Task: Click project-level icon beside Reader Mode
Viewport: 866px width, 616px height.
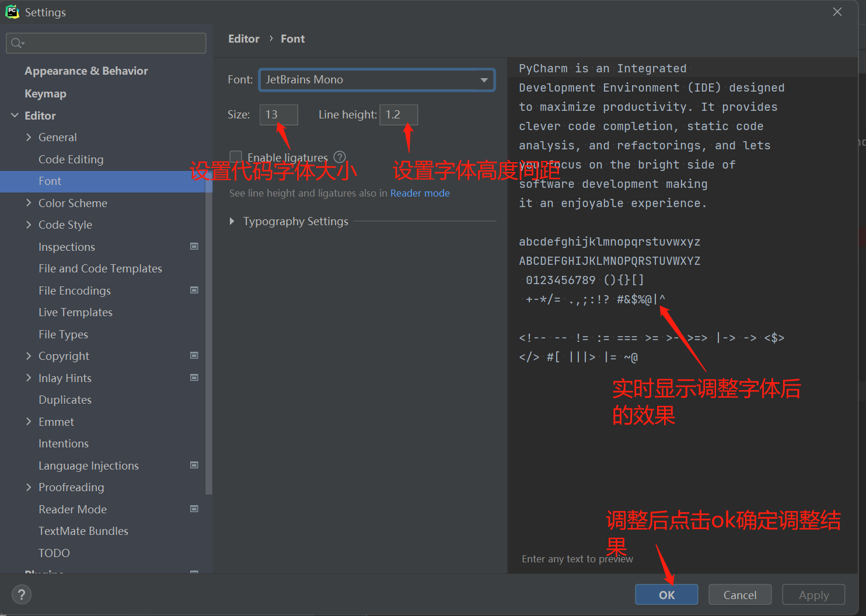Action: tap(194, 509)
